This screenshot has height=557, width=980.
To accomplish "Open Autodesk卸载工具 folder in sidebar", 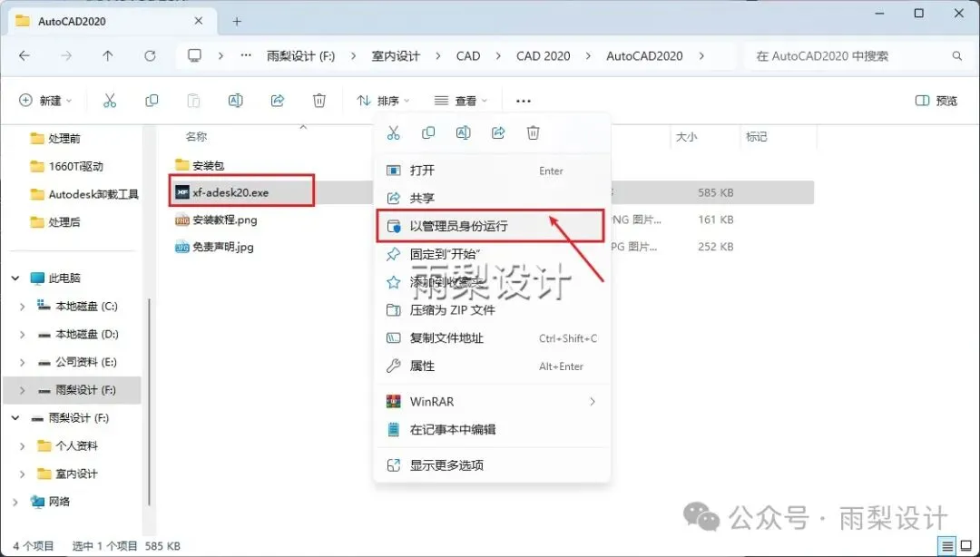I will (x=93, y=194).
